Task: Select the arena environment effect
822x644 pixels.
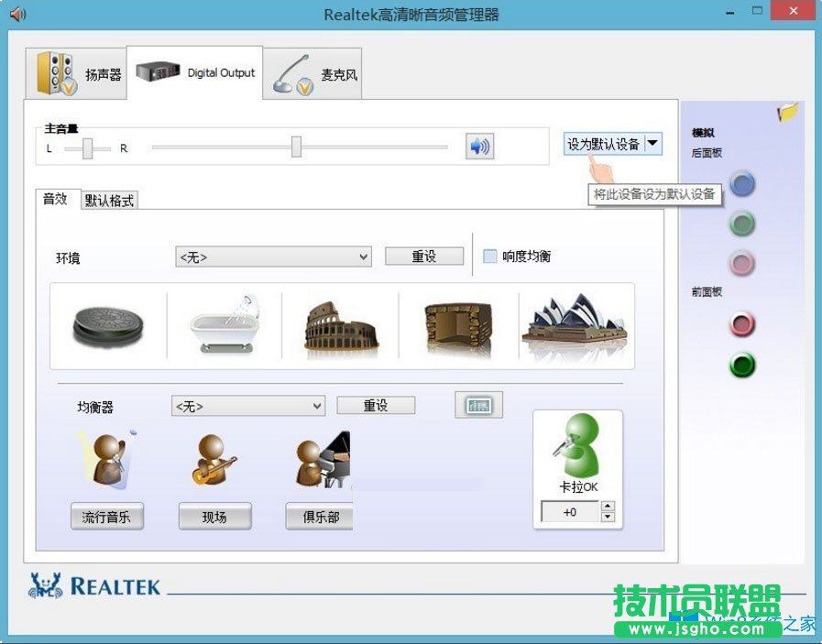Action: pos(339,325)
